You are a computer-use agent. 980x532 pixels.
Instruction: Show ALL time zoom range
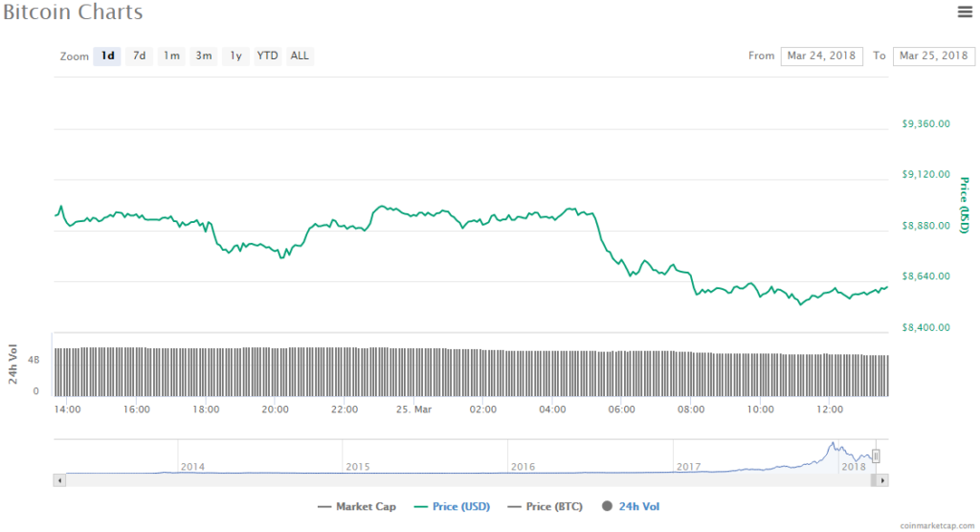(x=300, y=55)
